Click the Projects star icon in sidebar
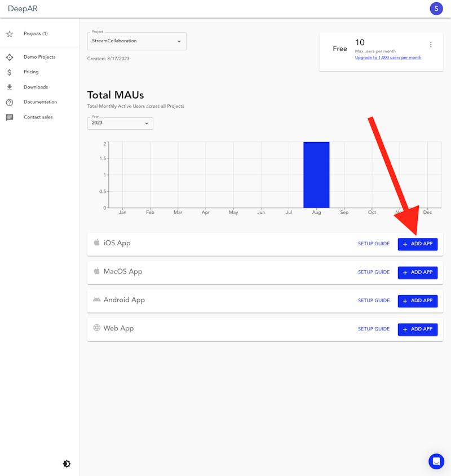 (10, 34)
